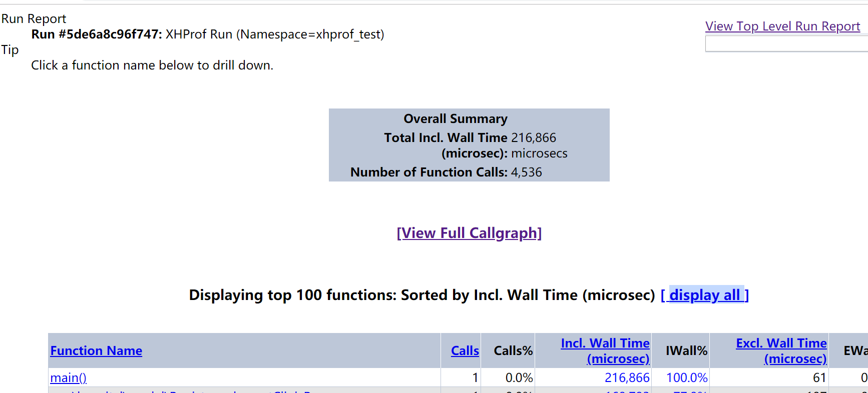Click the Calls% column header
Viewport: 868px width, 393px height.
[x=513, y=351]
